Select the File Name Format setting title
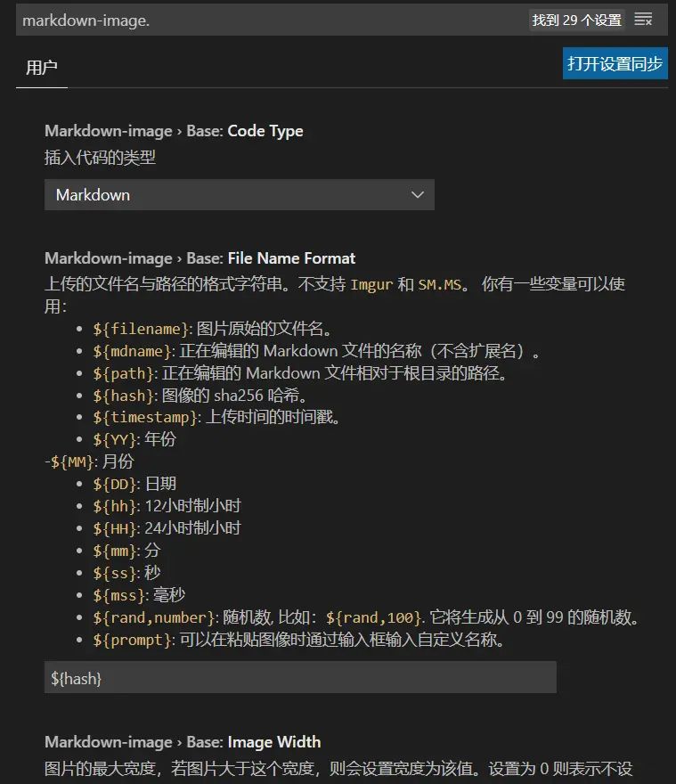The width and height of the screenshot is (676, 784). coord(200,258)
